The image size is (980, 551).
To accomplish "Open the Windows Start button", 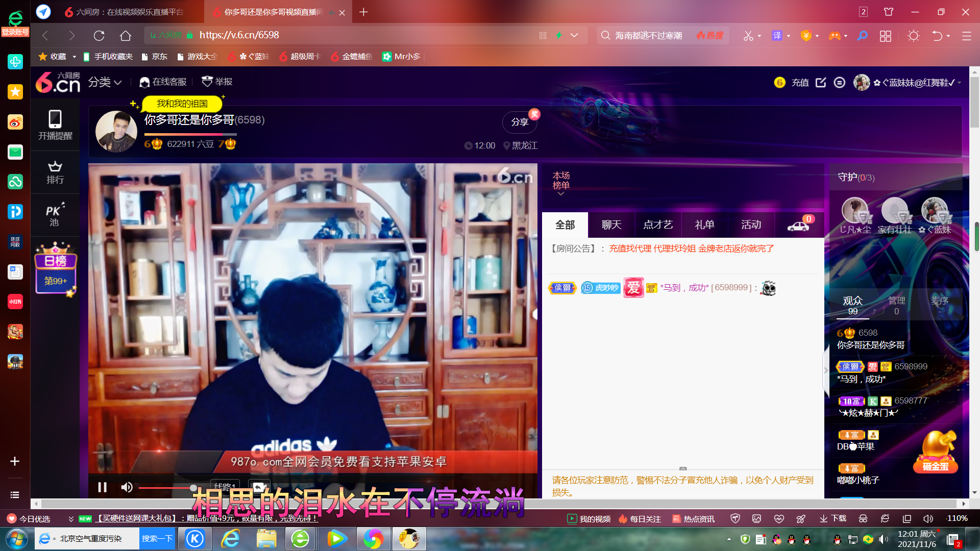I will [17, 539].
